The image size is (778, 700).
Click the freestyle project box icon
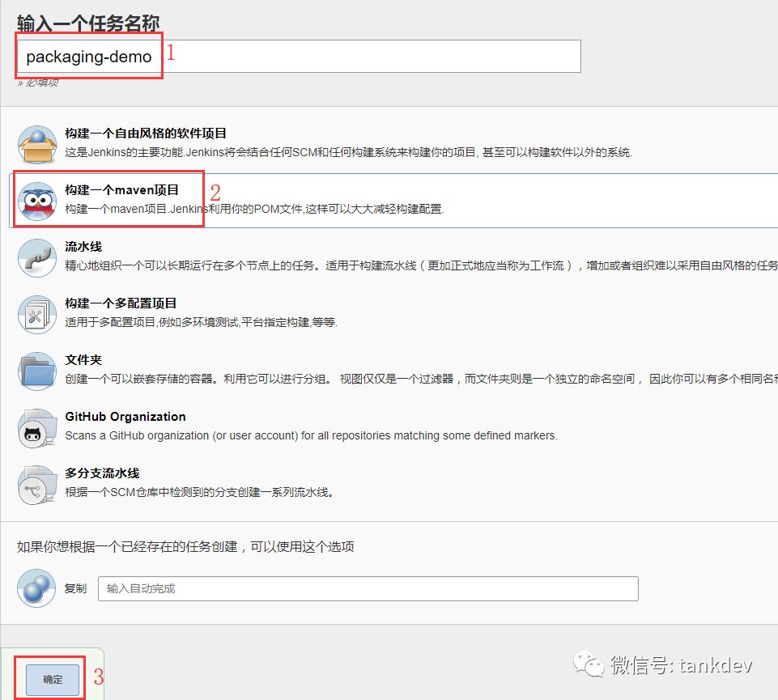[37, 145]
